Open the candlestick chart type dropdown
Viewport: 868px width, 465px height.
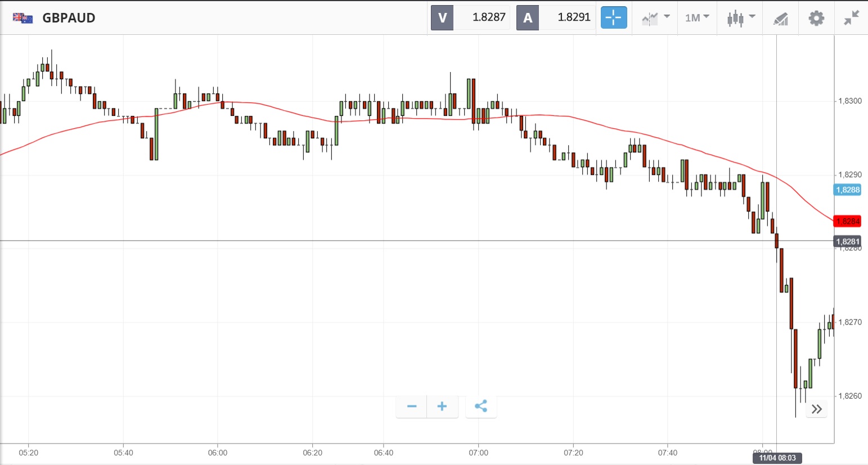tap(741, 18)
